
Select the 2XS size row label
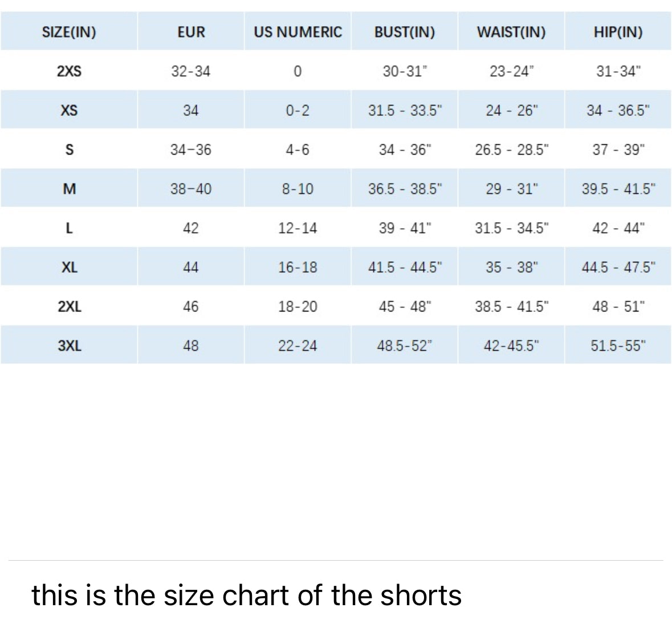(x=69, y=71)
